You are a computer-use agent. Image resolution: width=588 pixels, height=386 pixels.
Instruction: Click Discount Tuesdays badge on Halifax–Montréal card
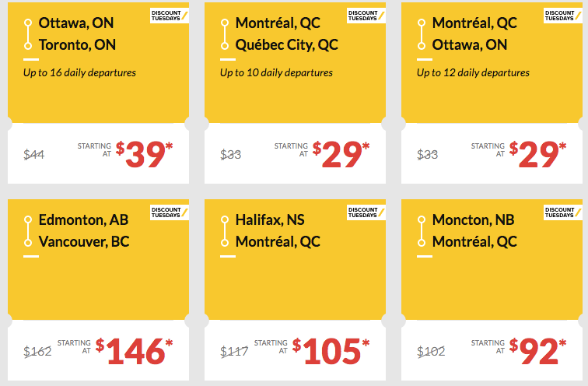(366, 212)
